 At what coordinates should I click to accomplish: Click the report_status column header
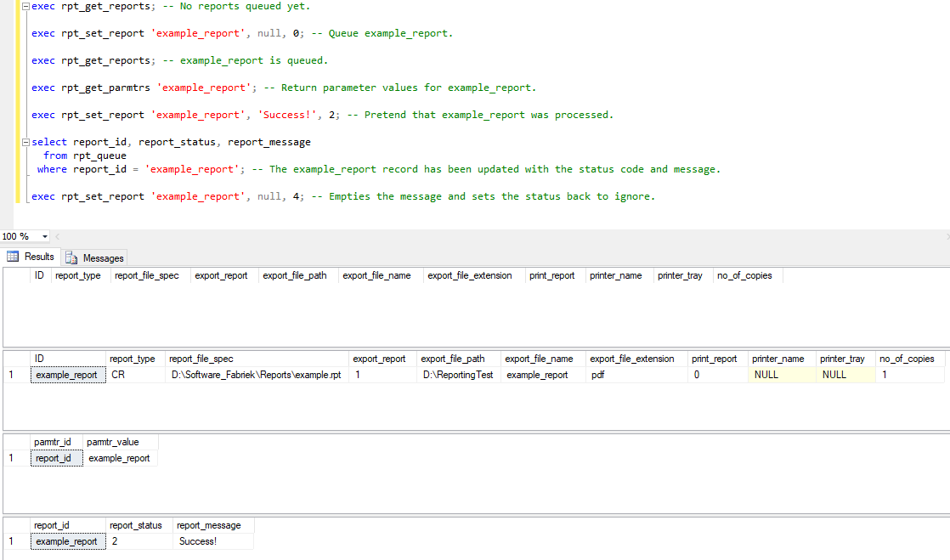[135, 525]
